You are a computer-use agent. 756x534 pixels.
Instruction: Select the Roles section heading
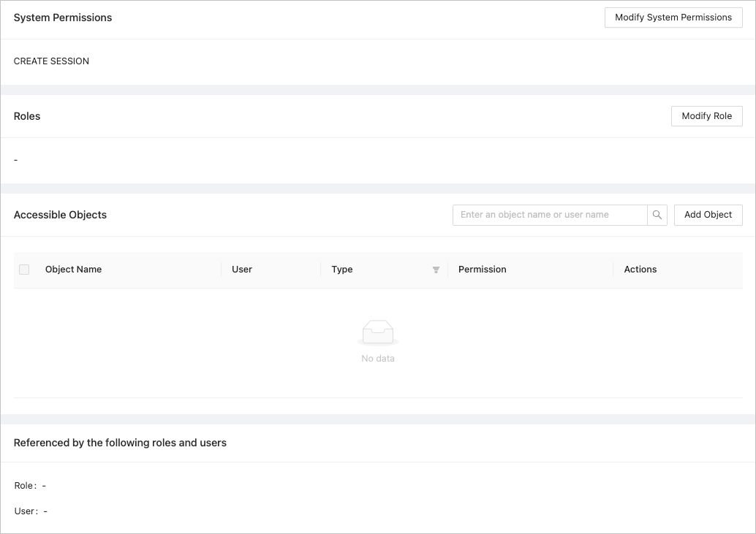27,116
